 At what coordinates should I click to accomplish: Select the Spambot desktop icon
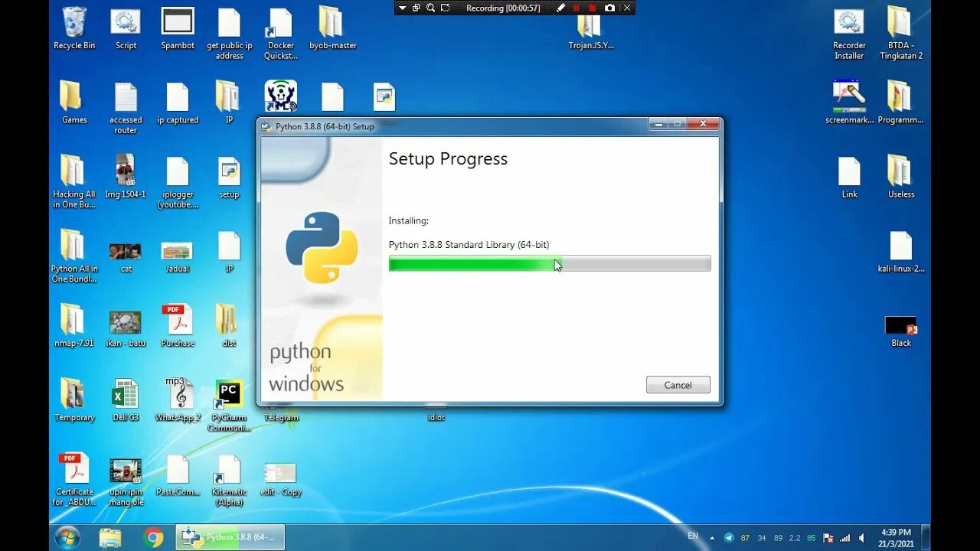(178, 28)
